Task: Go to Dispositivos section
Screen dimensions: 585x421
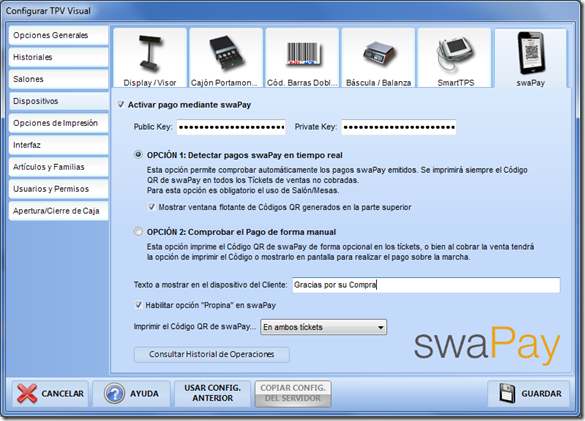Action: click(x=58, y=101)
